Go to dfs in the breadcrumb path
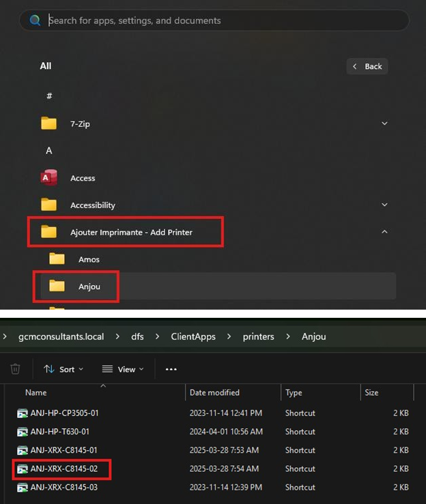 coord(137,336)
